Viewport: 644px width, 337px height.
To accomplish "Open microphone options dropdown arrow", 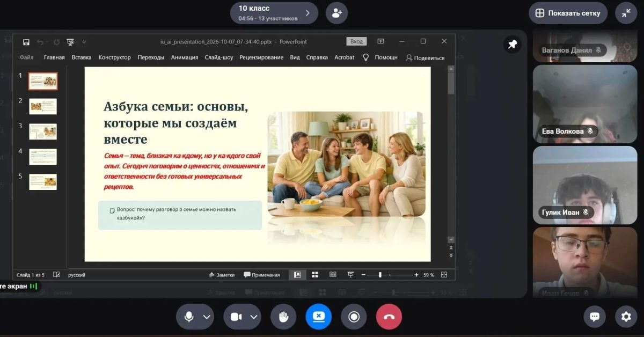I will tap(207, 317).
